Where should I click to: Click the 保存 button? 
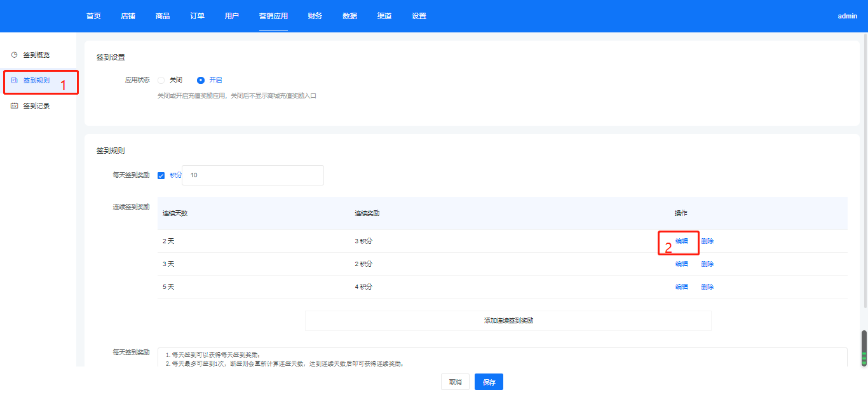tap(489, 382)
